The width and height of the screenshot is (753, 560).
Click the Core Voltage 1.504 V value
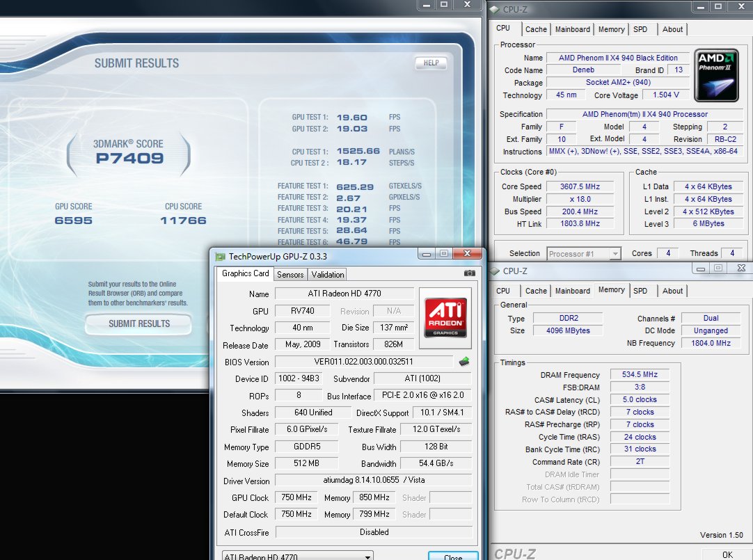(x=665, y=95)
